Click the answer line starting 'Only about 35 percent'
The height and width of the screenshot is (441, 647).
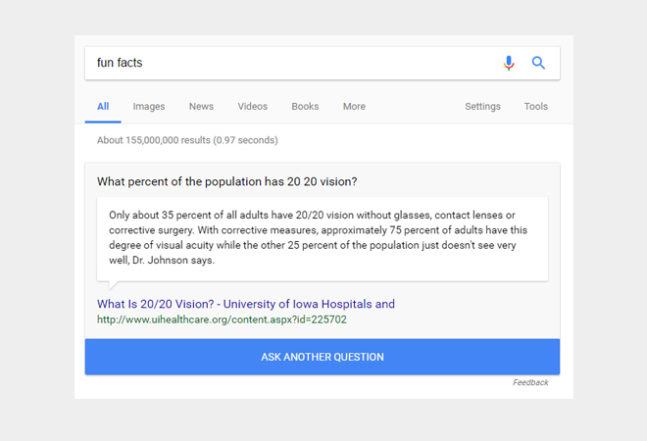313,215
